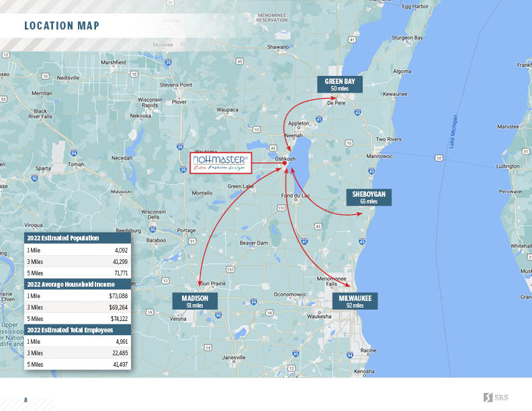
Task: Click the Black River Falls label
Action: [40, 114]
